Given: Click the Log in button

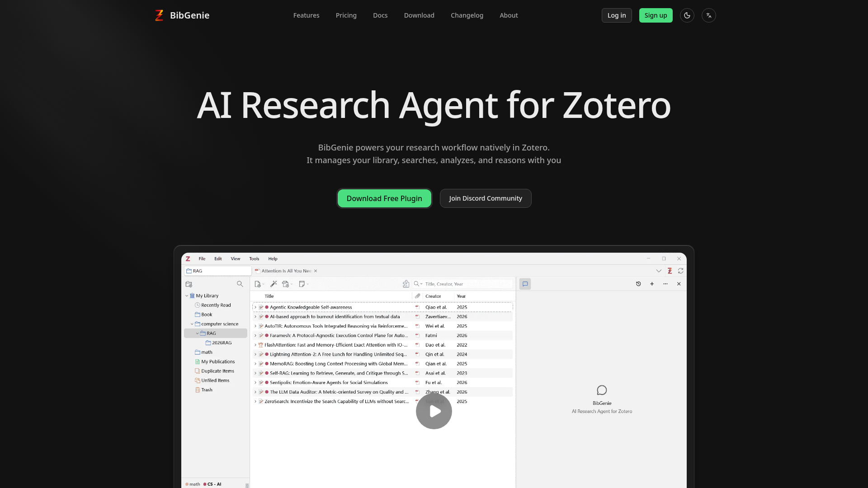Looking at the screenshot, I should [x=617, y=15].
